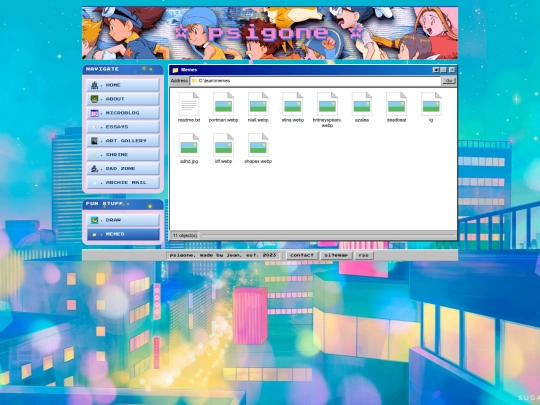Go to Home in the Navigate menu

(123, 85)
